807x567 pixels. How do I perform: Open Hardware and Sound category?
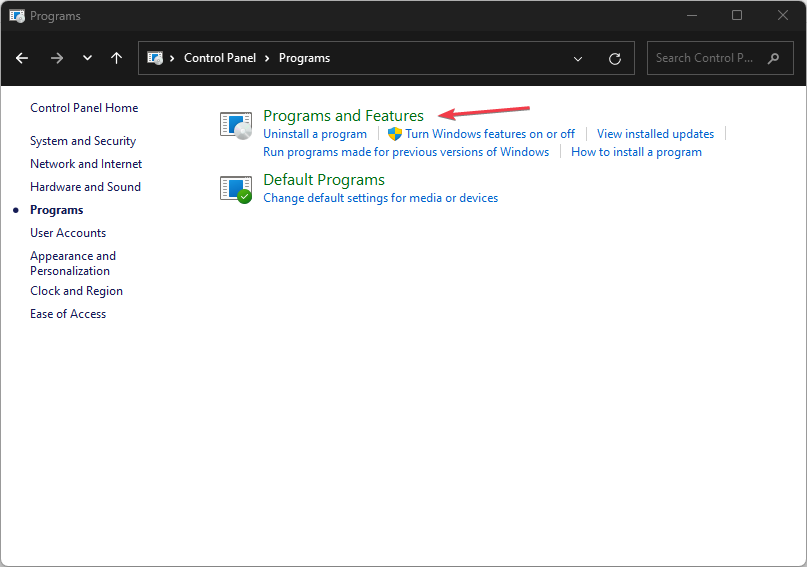pos(85,187)
